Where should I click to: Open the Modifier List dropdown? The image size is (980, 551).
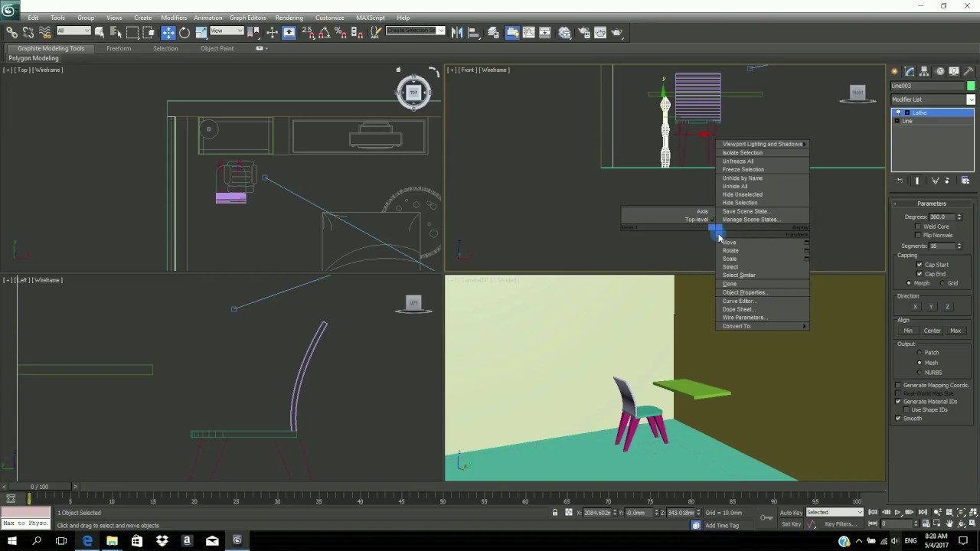933,99
